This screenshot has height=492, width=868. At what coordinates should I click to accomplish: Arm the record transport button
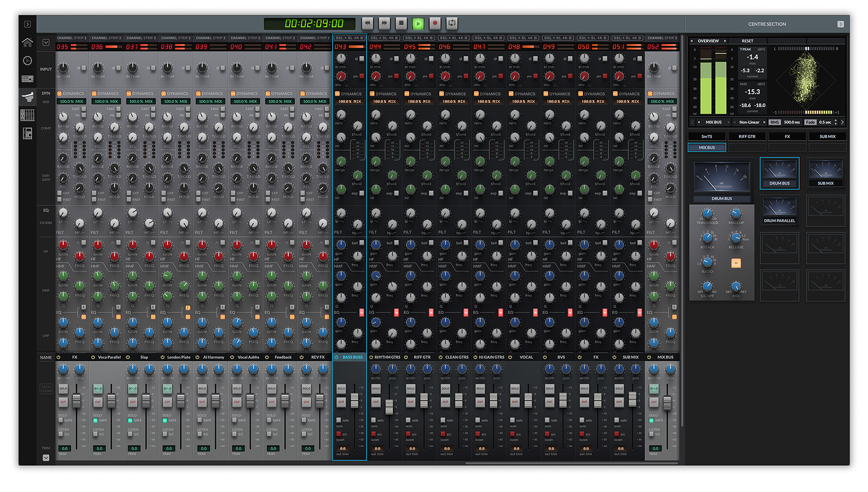click(435, 23)
